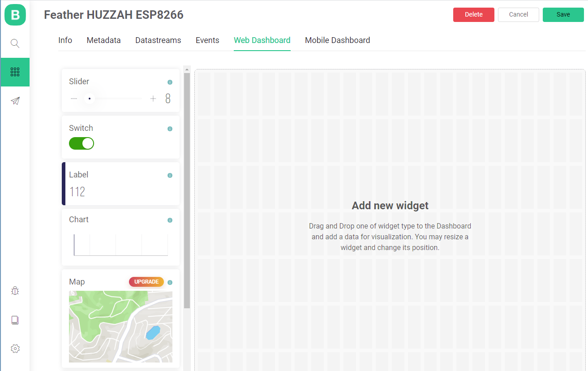
Task: Switch to the Events tab
Action: point(207,40)
